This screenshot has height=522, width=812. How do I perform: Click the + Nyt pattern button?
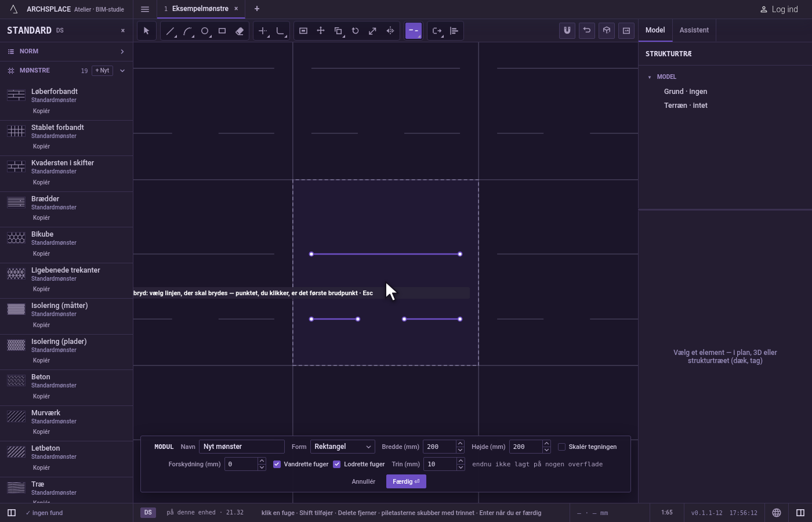coord(102,71)
